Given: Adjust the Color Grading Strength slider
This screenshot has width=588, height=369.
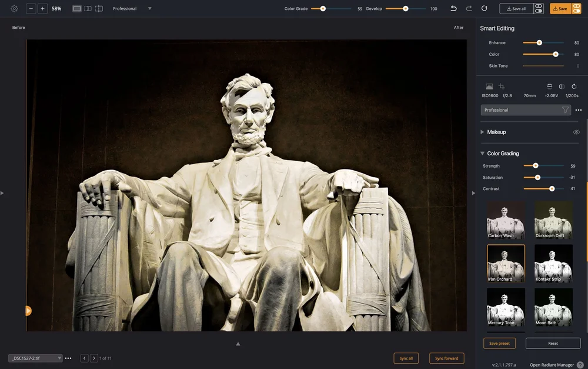Looking at the screenshot, I should 536,165.
